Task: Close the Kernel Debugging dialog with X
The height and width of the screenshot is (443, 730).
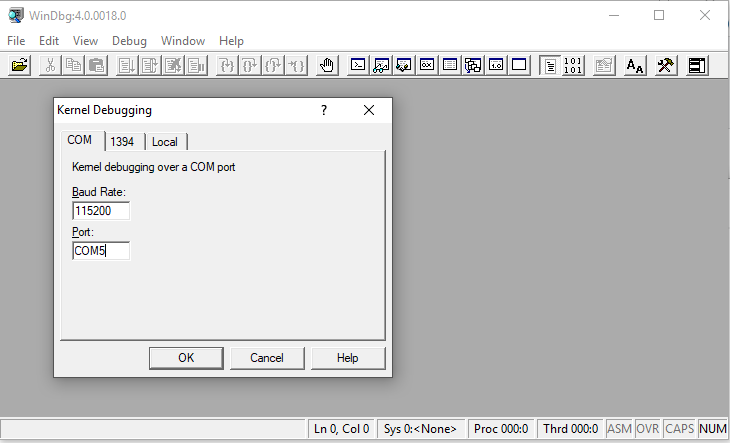Action: click(369, 110)
